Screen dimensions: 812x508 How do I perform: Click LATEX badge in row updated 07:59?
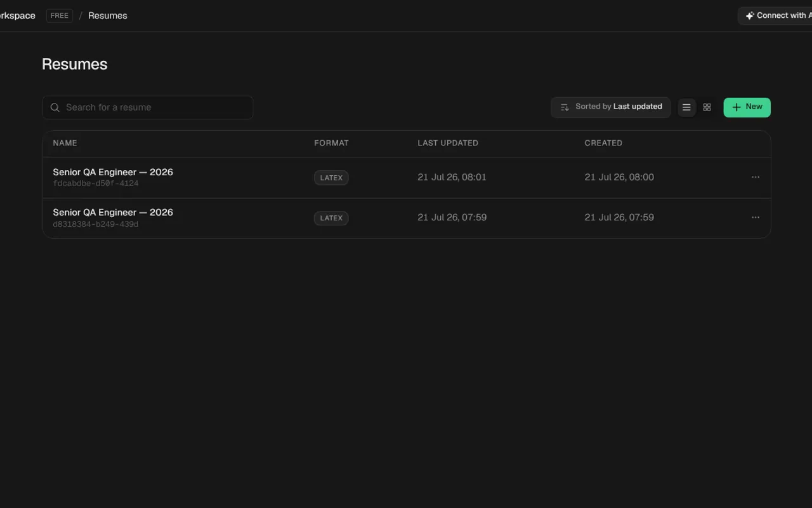click(331, 218)
